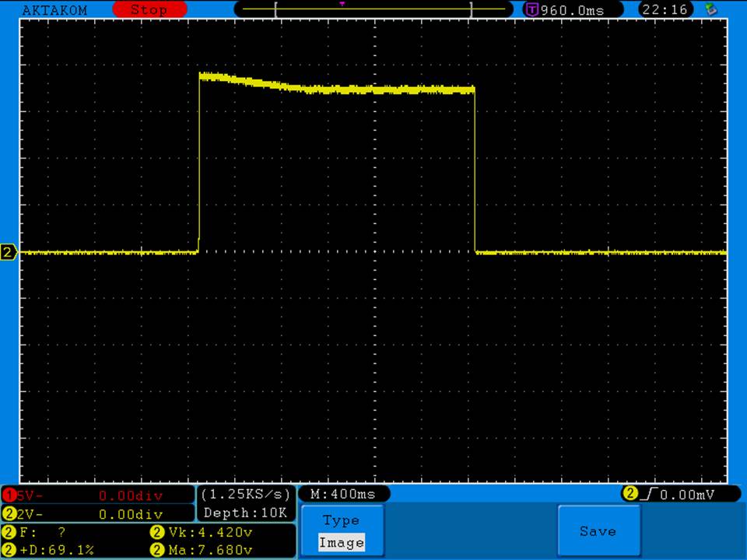The height and width of the screenshot is (560, 747).
Task: Click the channel 2 ground level marker
Action: (9, 252)
